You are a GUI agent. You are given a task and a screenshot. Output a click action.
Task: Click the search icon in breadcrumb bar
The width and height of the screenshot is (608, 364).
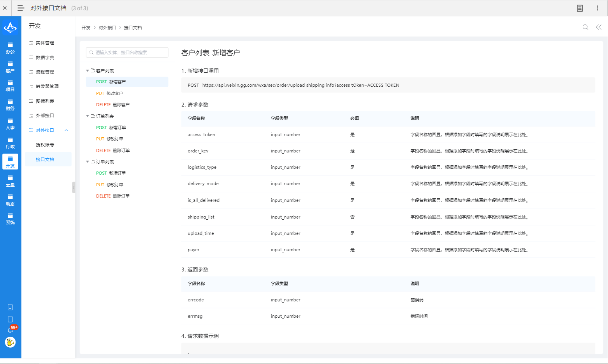point(585,27)
